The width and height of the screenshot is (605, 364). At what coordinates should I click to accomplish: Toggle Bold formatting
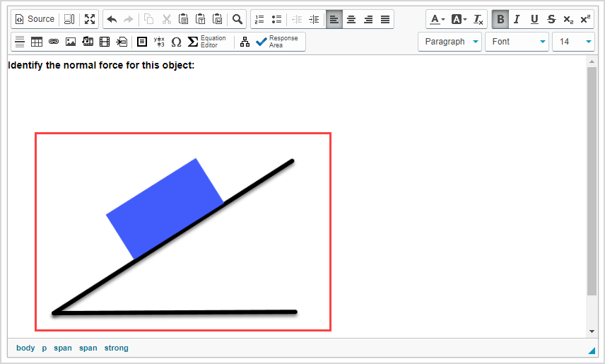tap(500, 19)
